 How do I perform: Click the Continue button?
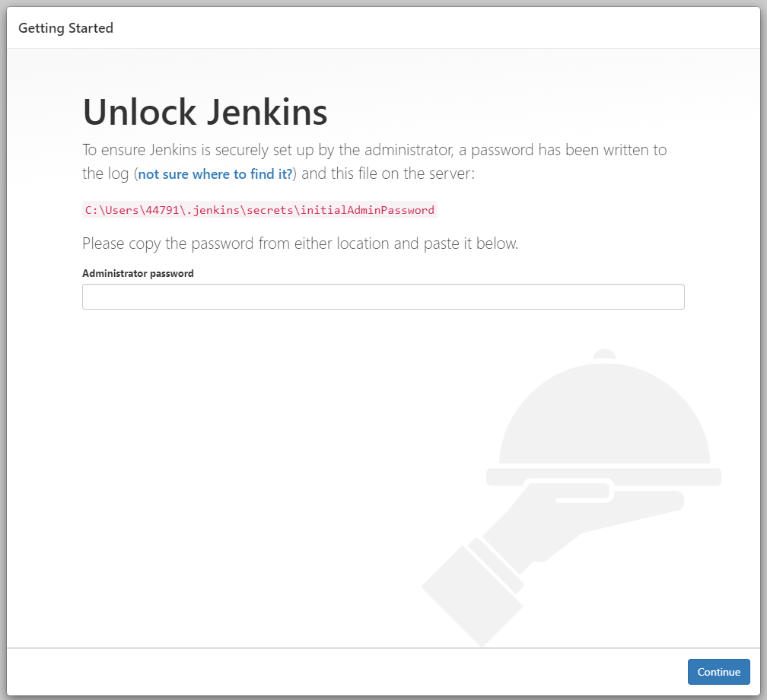coord(718,672)
